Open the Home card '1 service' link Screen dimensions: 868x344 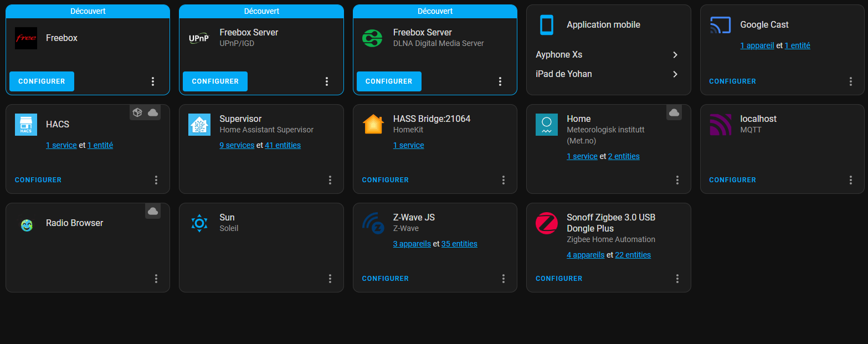pos(582,157)
